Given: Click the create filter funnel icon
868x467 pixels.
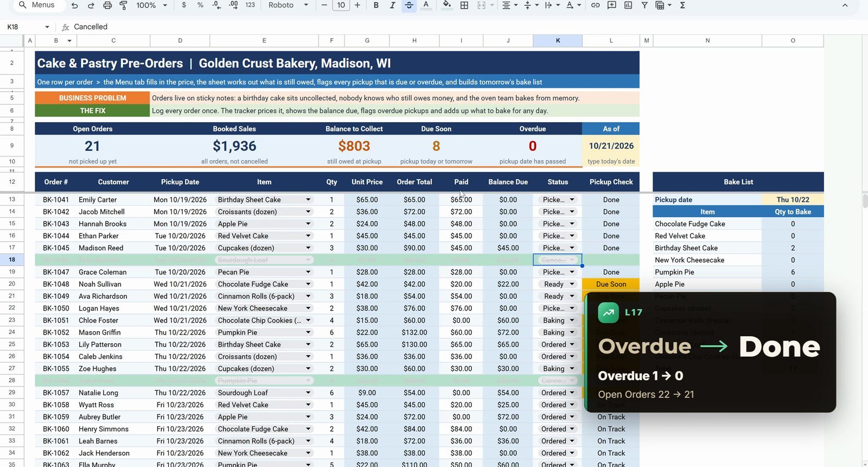Looking at the screenshot, I should pos(644,5).
